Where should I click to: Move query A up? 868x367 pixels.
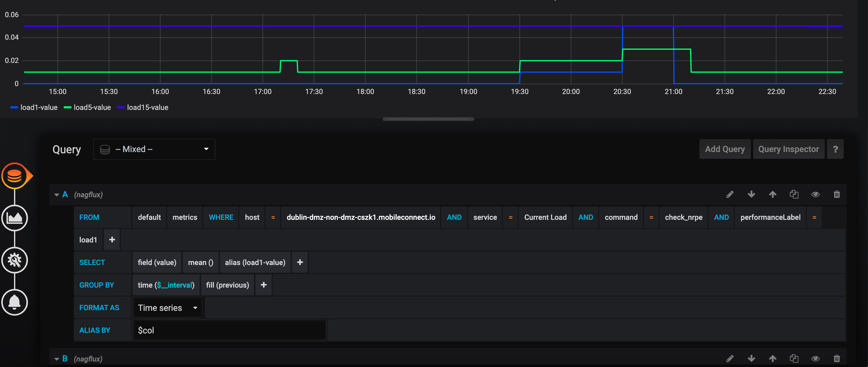[x=772, y=194]
